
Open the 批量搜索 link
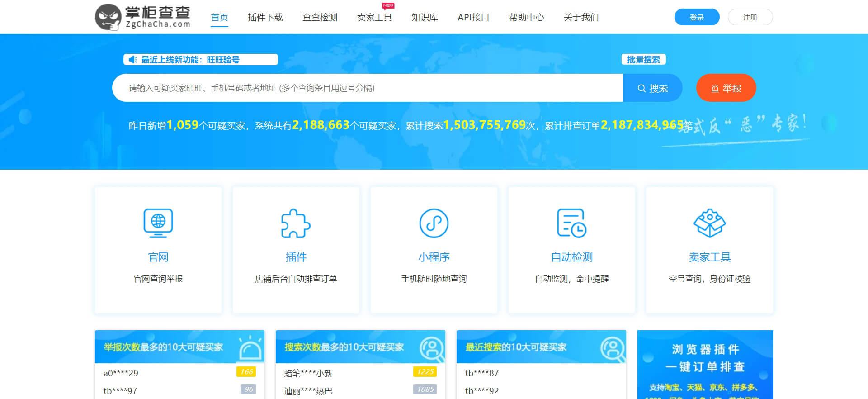click(x=643, y=60)
